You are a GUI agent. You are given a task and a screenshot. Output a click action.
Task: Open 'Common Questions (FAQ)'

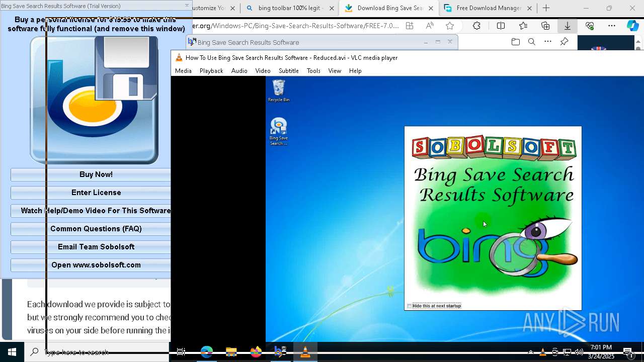click(x=96, y=229)
